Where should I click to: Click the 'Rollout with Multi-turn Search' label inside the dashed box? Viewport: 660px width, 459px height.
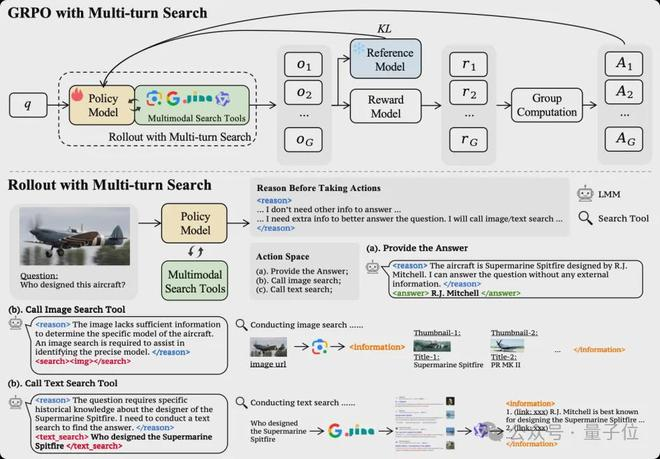click(x=180, y=137)
